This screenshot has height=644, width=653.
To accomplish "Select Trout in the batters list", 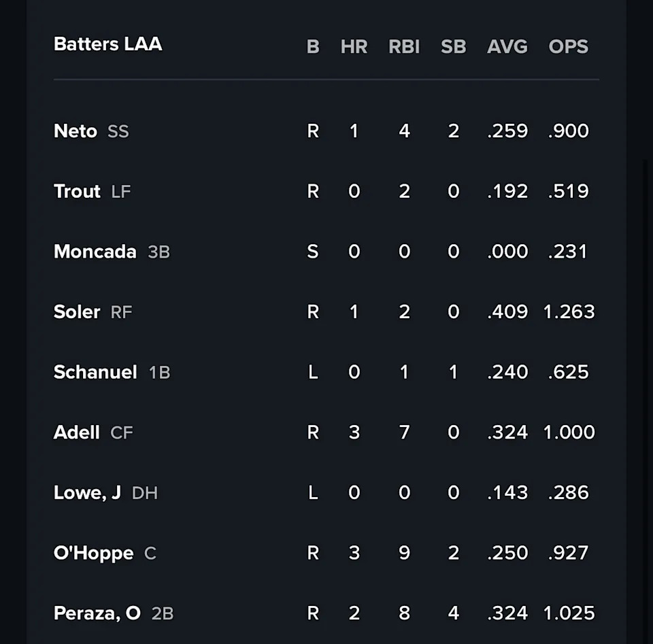I will 77,191.
